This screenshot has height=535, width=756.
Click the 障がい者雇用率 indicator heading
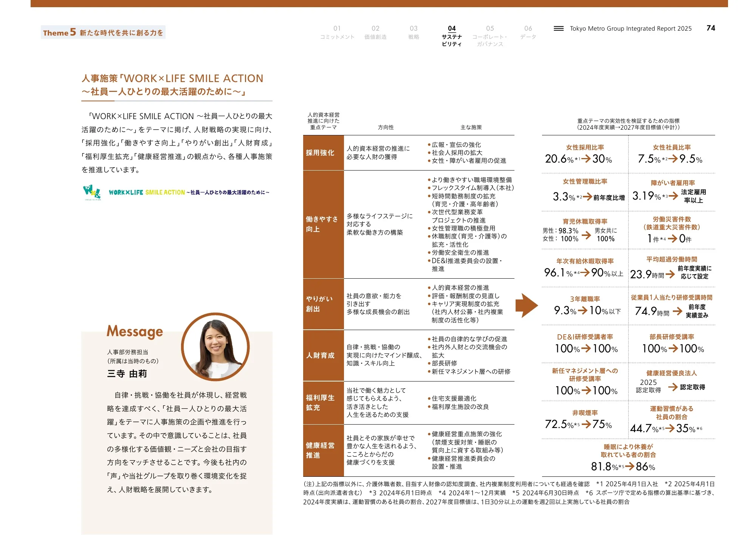pos(673,183)
